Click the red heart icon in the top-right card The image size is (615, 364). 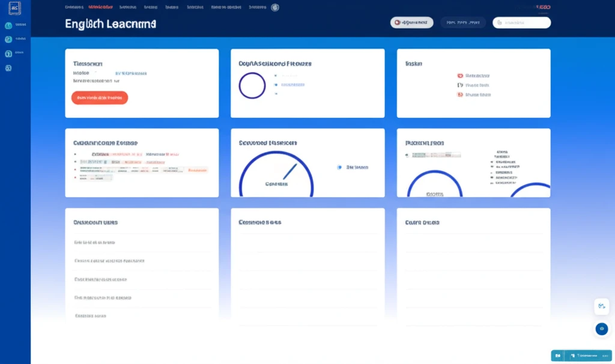coord(460,76)
